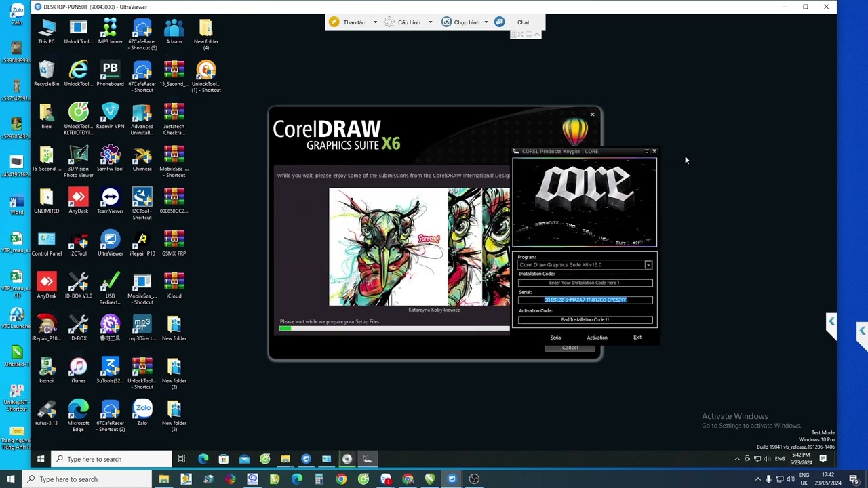Select the Control Panel desktop icon

[x=46, y=244]
